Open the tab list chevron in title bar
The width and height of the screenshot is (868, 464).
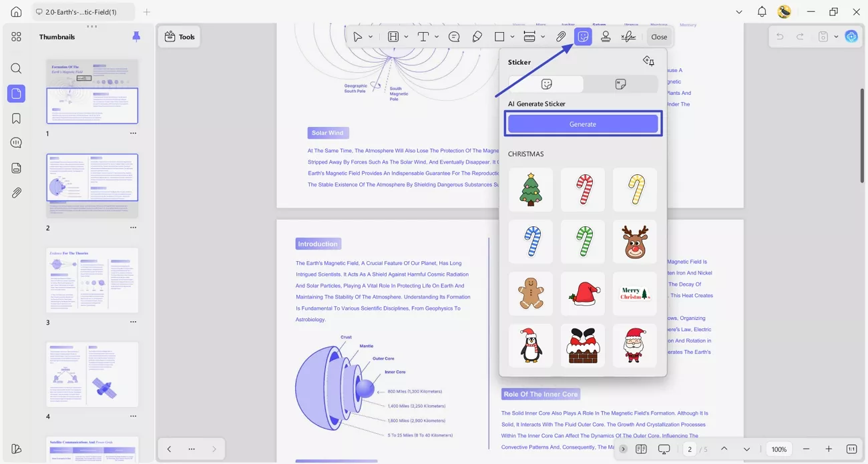tap(738, 12)
